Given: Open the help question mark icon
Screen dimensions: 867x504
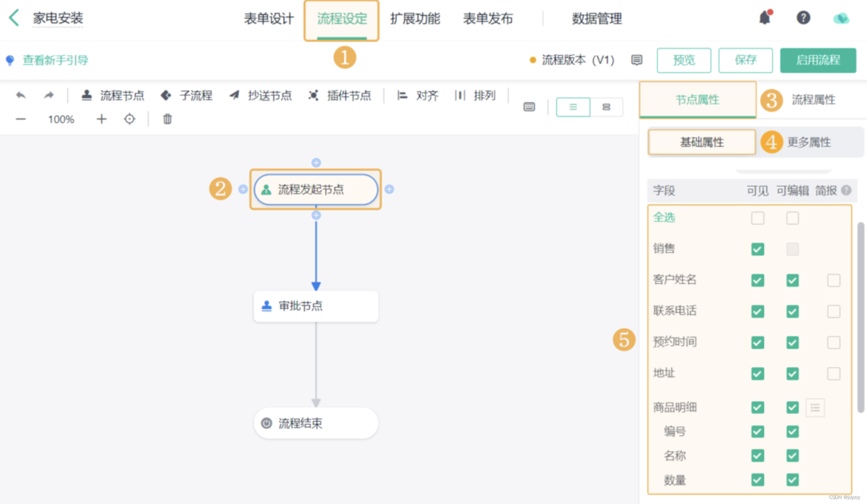Looking at the screenshot, I should click(x=803, y=18).
